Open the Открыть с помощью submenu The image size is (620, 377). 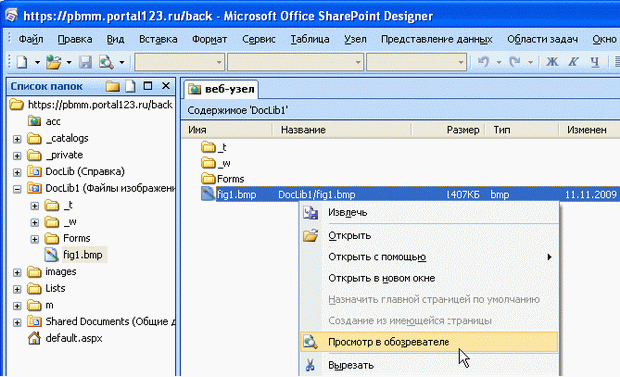tap(429, 257)
